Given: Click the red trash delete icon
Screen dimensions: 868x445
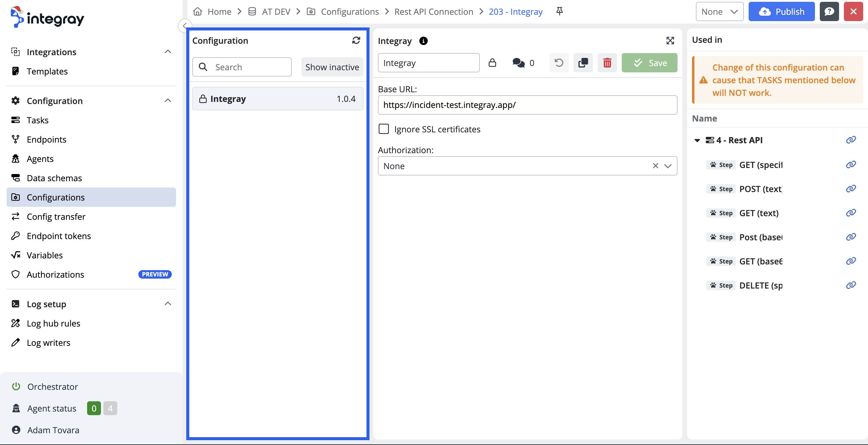Looking at the screenshot, I should pyautogui.click(x=607, y=63).
